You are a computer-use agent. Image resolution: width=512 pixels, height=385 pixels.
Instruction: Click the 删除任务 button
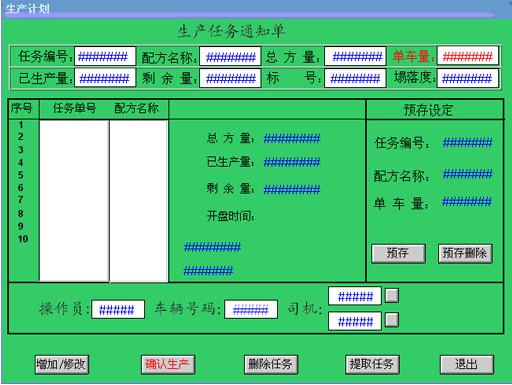(271, 365)
